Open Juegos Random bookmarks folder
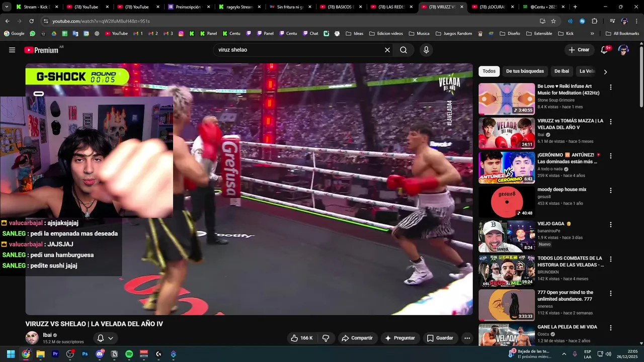Image resolution: width=644 pixels, height=362 pixels. pos(454,34)
